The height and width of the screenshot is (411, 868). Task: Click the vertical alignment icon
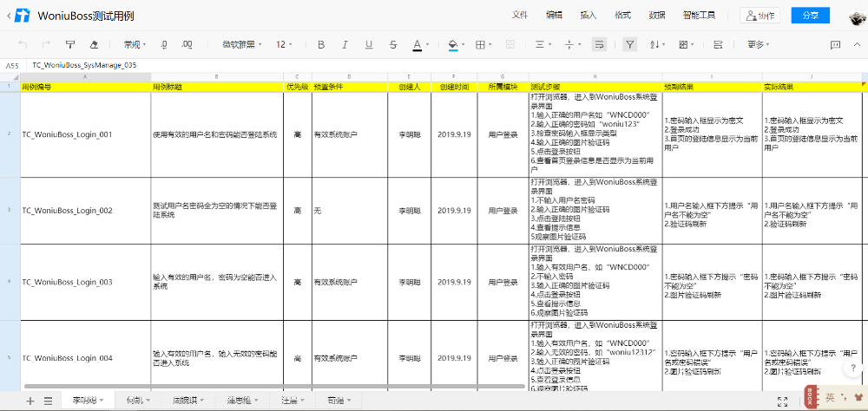(x=569, y=45)
